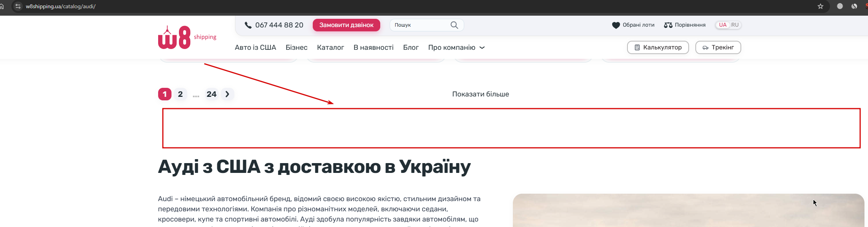The width and height of the screenshot is (868, 227).
Task: Open the Бізнес menu item
Action: pyautogui.click(x=297, y=47)
